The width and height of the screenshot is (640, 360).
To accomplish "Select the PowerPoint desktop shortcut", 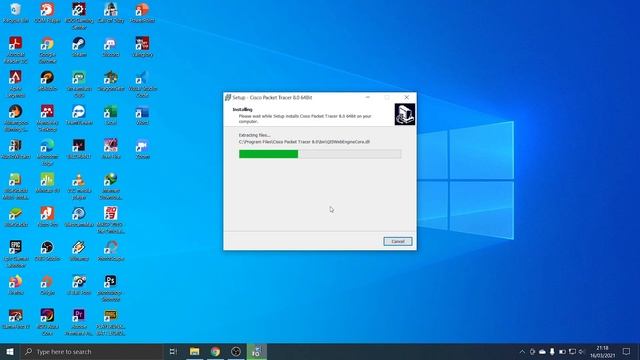I will pyautogui.click(x=142, y=13).
